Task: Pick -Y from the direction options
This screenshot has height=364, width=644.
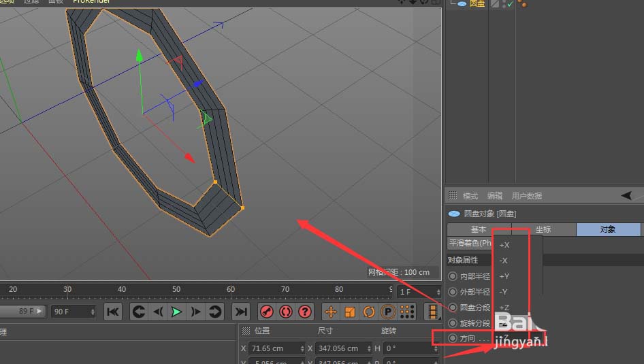Action: (x=505, y=292)
